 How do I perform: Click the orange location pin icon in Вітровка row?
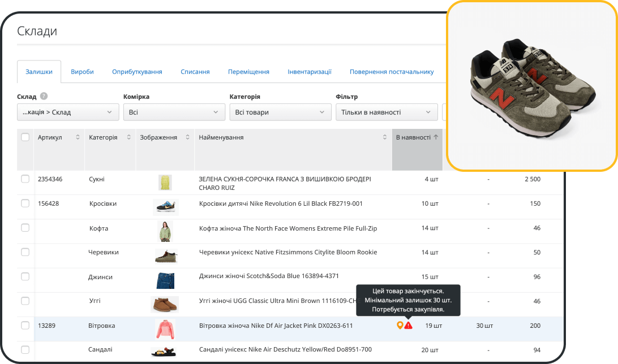coord(400,326)
